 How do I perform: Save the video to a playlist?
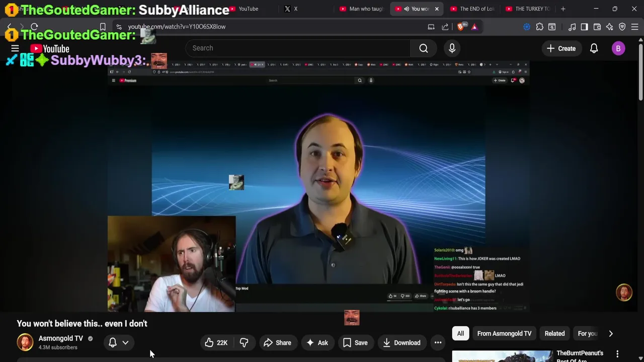tap(355, 343)
